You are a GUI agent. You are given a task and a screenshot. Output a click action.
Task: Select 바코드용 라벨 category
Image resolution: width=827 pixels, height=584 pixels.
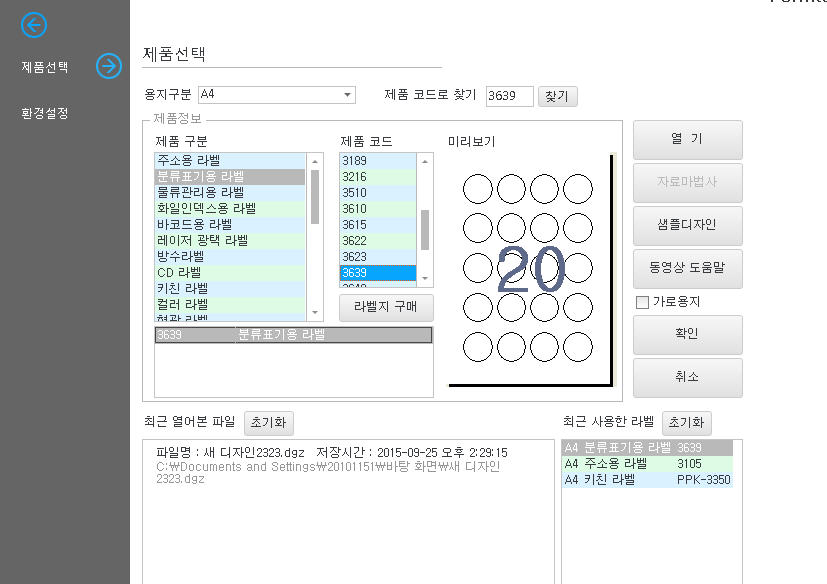pos(230,224)
